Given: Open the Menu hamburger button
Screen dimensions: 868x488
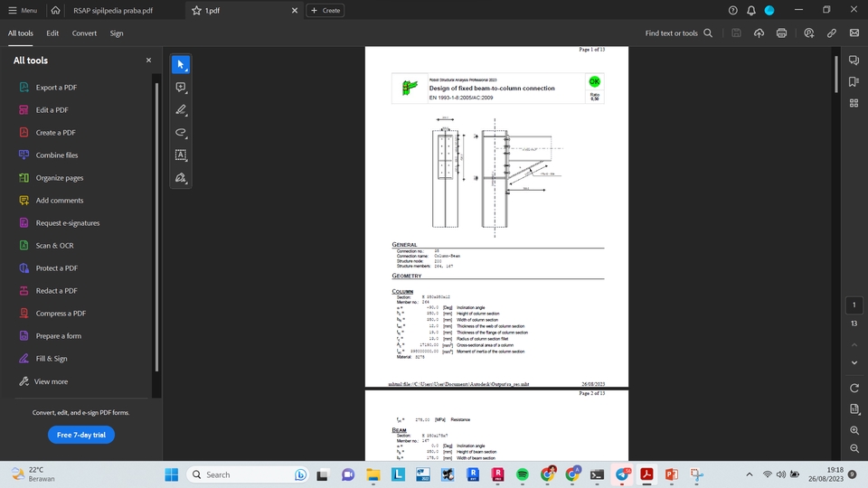Looking at the screenshot, I should tap(23, 11).
